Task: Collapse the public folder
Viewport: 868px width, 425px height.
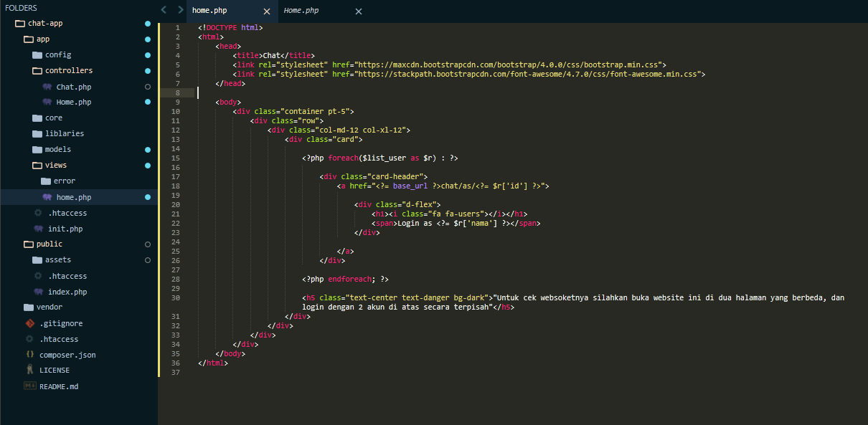Action: [x=49, y=244]
